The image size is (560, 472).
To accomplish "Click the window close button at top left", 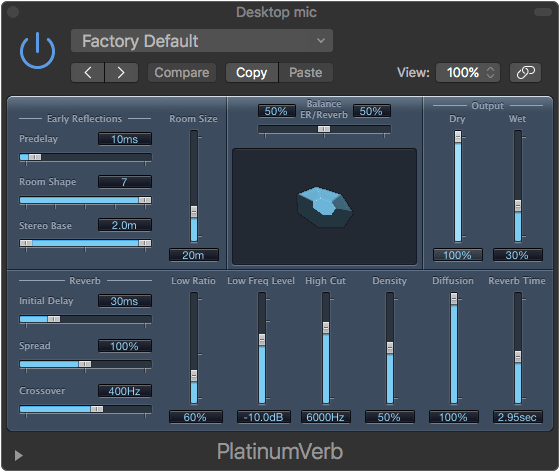I will click(x=13, y=12).
